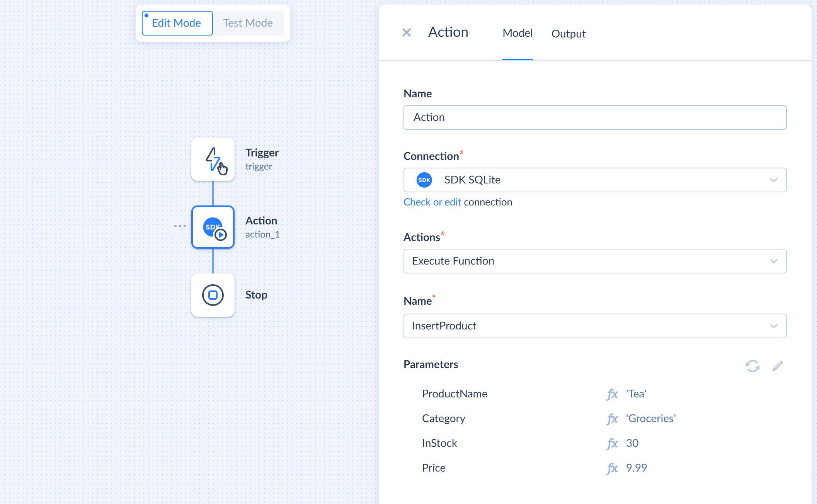Click the Stop node label
Image resolution: width=817 pixels, height=504 pixels.
(256, 295)
